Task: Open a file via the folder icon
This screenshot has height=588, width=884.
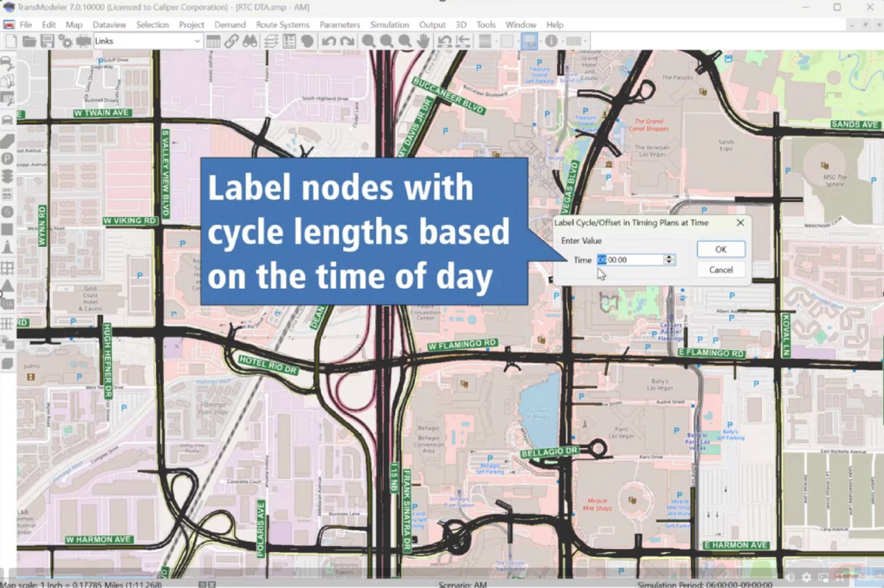Action: click(29, 41)
